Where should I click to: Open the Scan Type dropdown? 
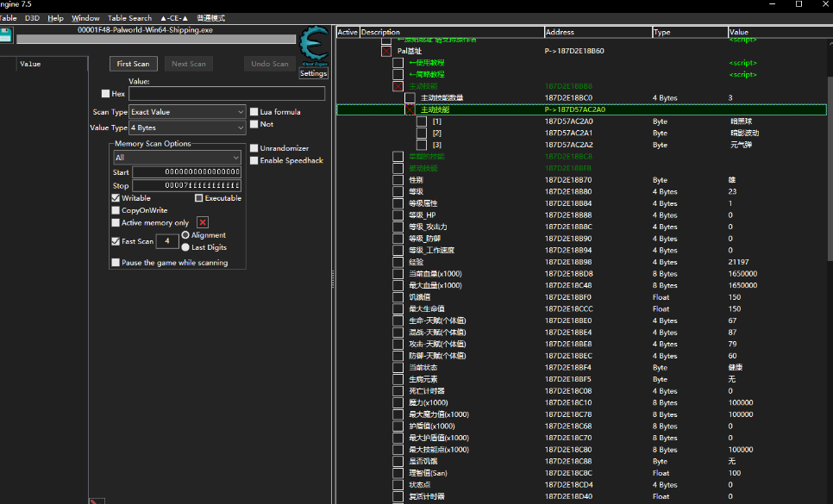pos(187,112)
